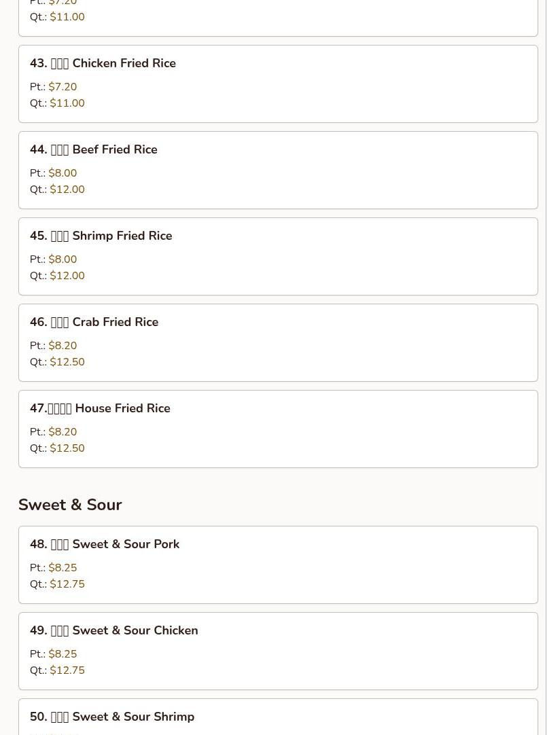Select House Fried Rice quart price $12.50

[x=67, y=448]
